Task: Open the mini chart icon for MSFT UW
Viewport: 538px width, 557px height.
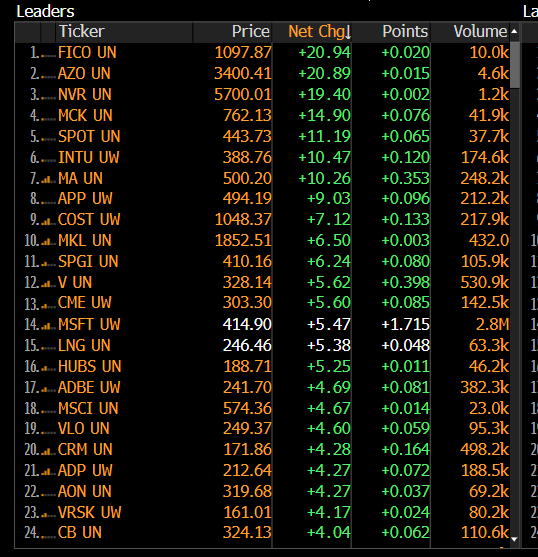Action: 47,326
